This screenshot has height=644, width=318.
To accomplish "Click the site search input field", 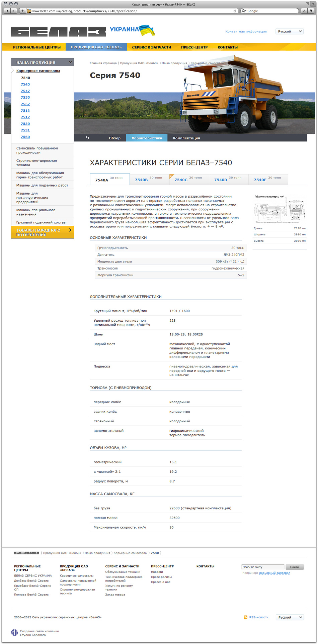I will 262,567.
